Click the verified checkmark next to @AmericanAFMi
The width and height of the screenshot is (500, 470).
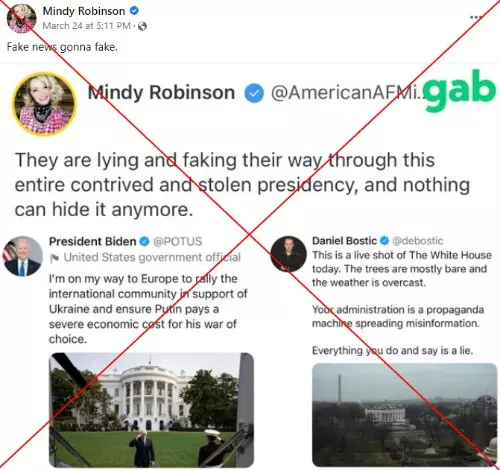[254, 93]
